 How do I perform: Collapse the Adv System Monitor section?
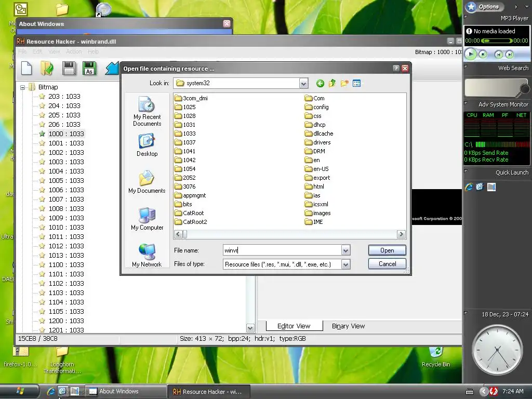pyautogui.click(x=466, y=103)
